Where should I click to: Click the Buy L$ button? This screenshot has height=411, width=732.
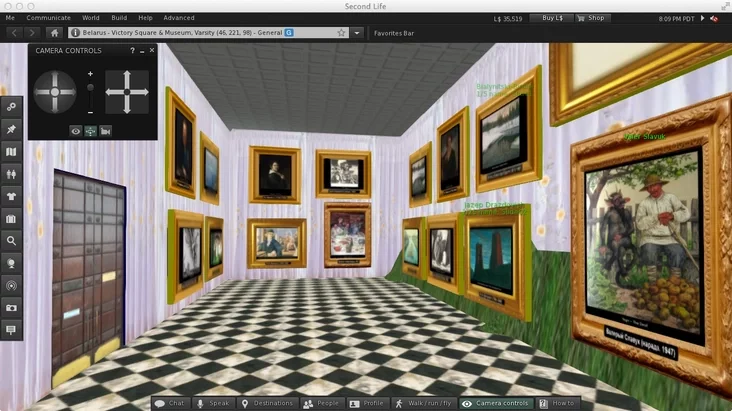(x=552, y=18)
